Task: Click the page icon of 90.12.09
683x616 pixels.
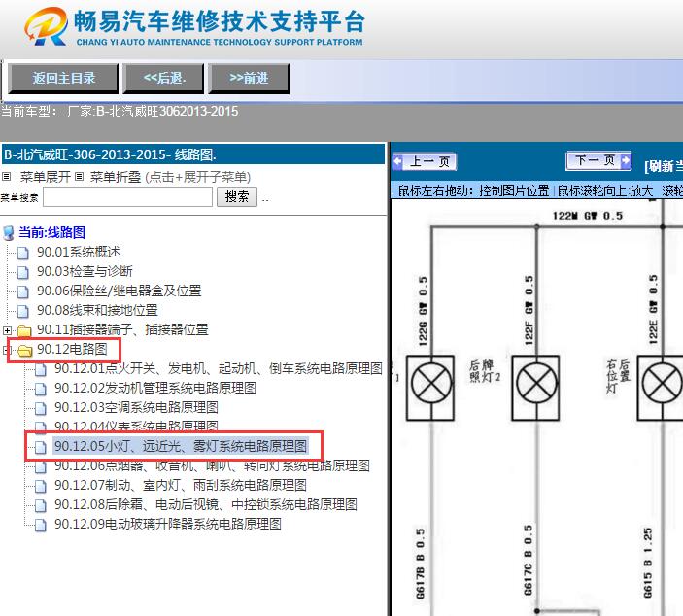Action: 41,525
